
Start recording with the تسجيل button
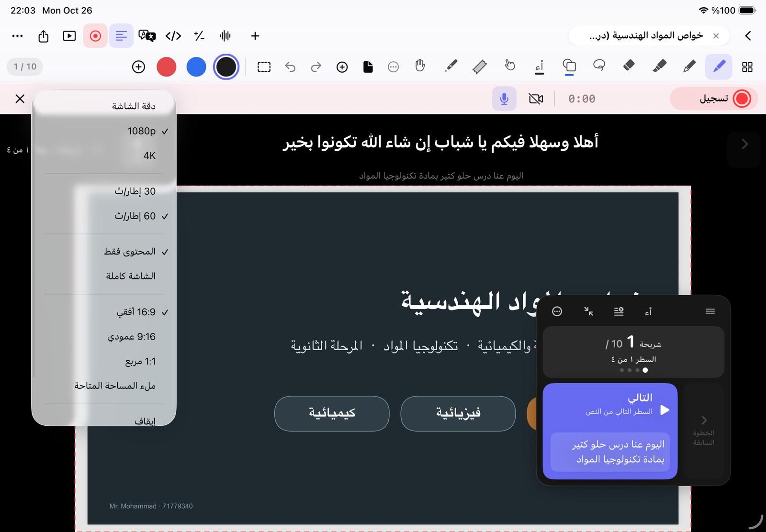coord(714,99)
